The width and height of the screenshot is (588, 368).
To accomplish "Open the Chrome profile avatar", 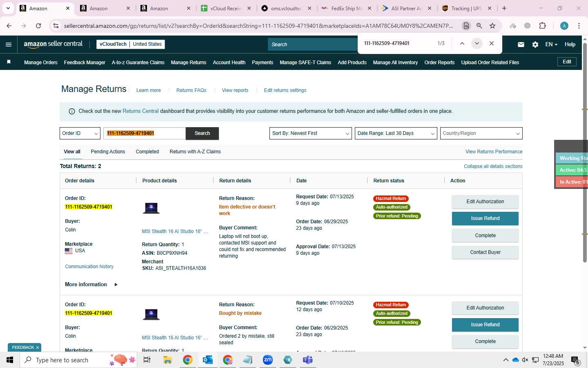I will pos(564,26).
